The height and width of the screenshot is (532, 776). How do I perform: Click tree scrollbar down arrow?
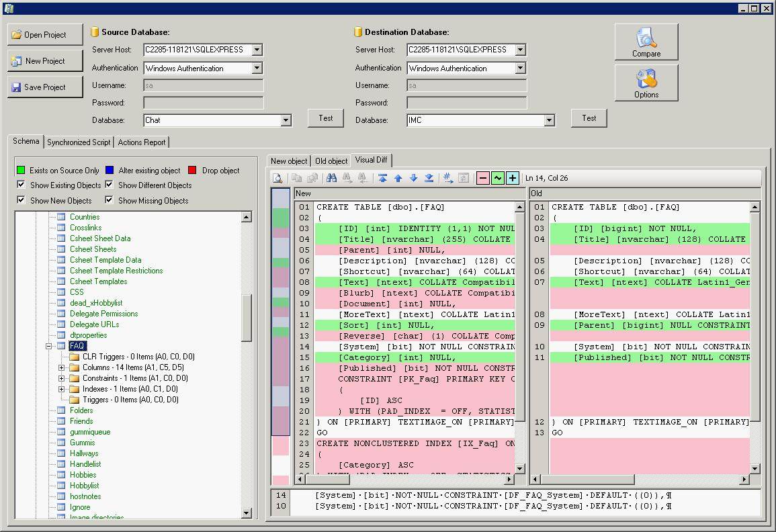[247, 513]
